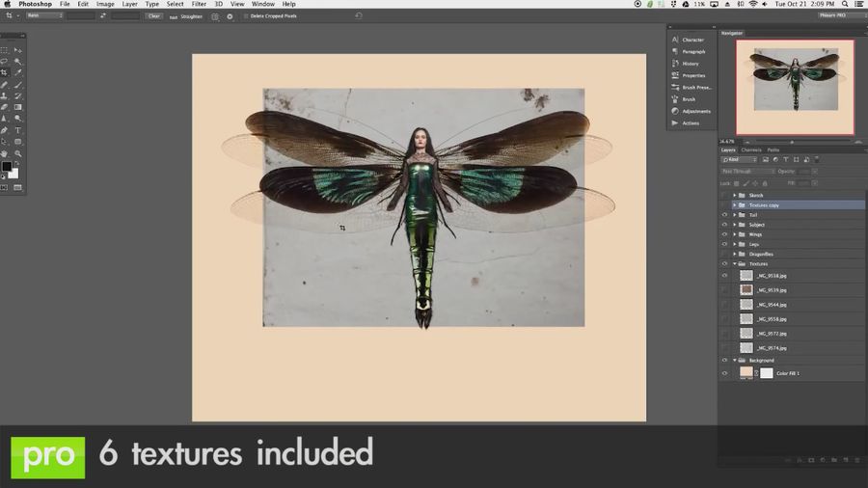The image size is (868, 488).
Task: Hide the Wings layer group
Action: point(724,234)
